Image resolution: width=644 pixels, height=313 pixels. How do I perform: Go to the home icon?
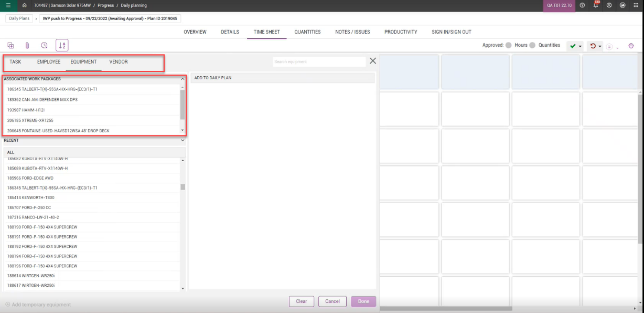point(25,5)
